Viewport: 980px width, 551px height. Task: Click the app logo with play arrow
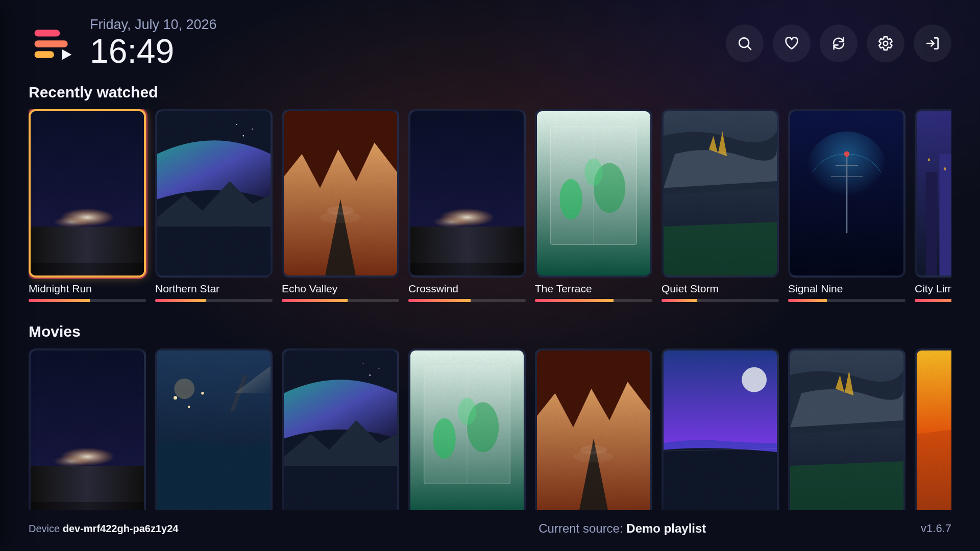pos(53,44)
